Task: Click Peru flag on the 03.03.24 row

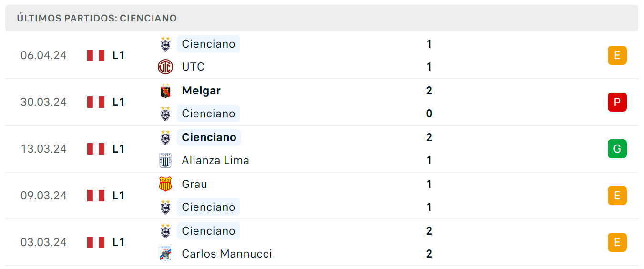Action: point(96,242)
